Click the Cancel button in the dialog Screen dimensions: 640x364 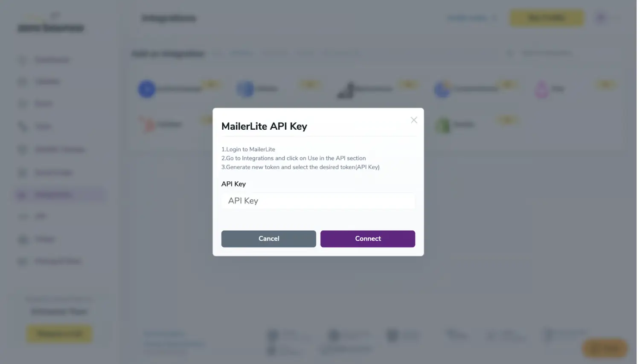coord(268,239)
